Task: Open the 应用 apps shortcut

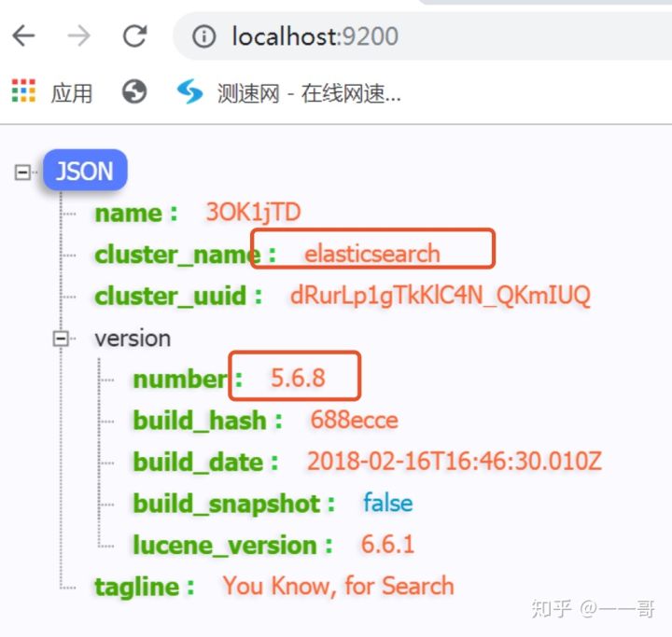Action: [x=72, y=92]
